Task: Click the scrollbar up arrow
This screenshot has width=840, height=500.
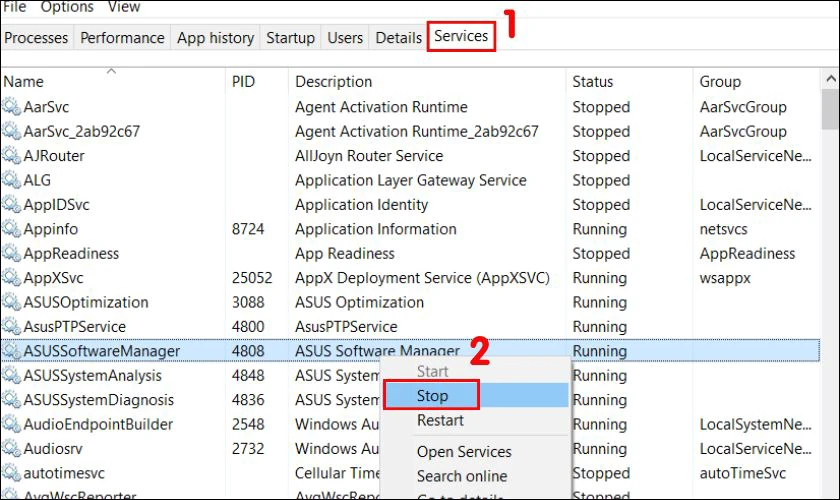Action: [830, 79]
